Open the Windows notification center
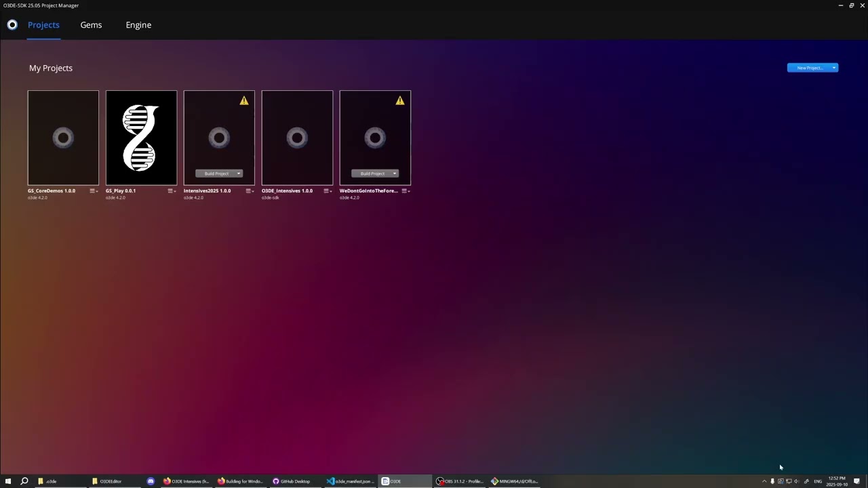 click(x=856, y=481)
